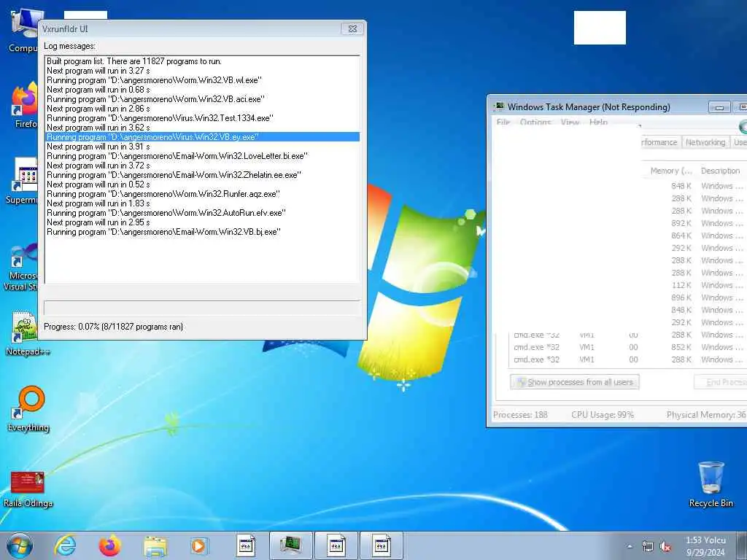Select the Recycle Bin icon
This screenshot has height=560, width=747.
tap(711, 484)
